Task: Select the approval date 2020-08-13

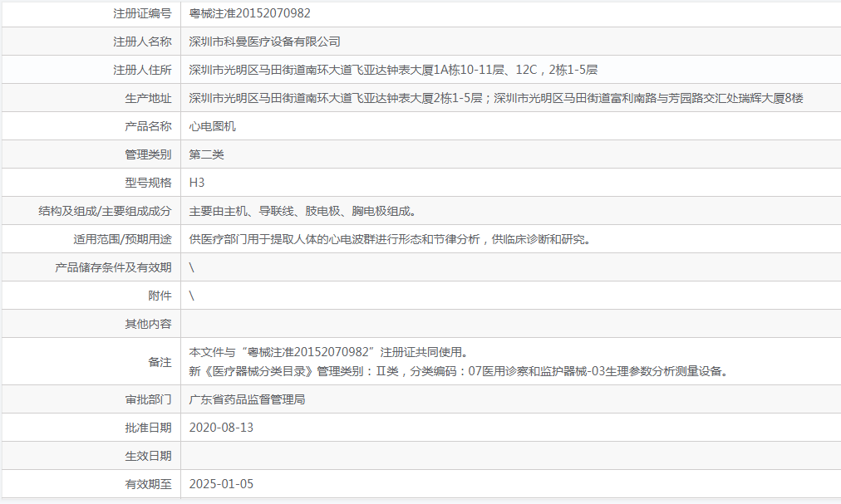Action: [221, 428]
